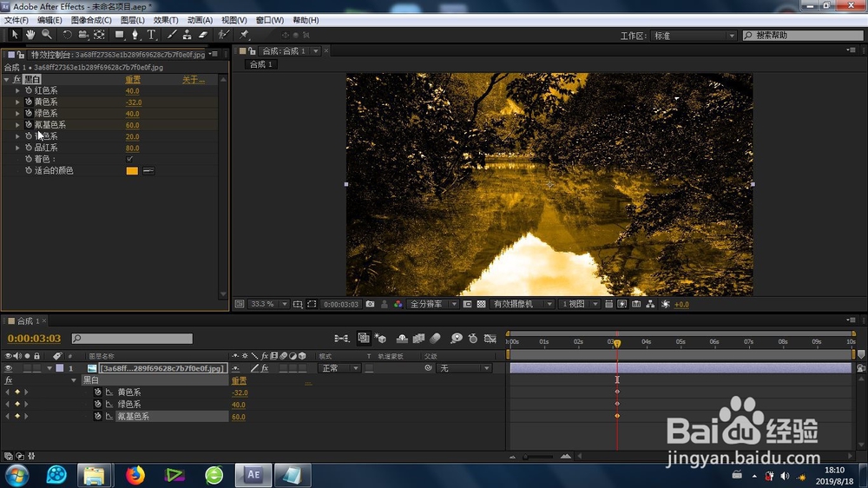
Task: Uncheck the 着色 tint checkbox
Action: 129,159
